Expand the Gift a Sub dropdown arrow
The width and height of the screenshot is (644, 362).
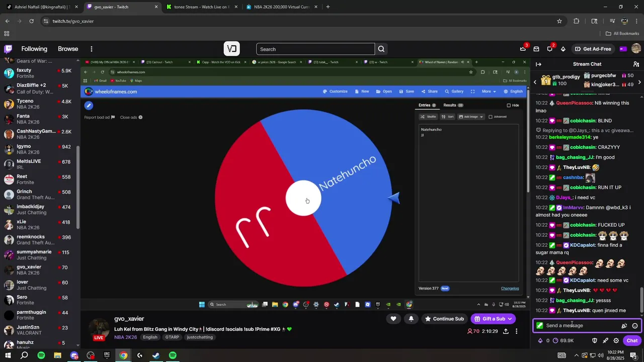510,319
